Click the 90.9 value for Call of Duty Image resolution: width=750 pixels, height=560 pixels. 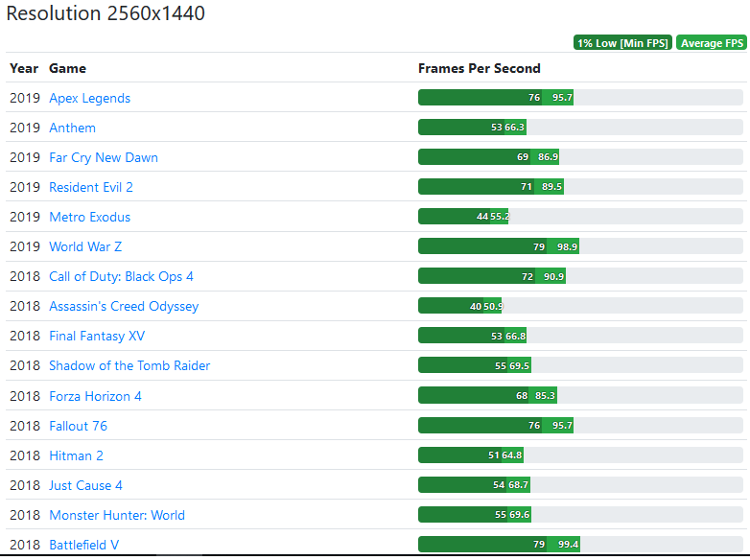(x=553, y=276)
